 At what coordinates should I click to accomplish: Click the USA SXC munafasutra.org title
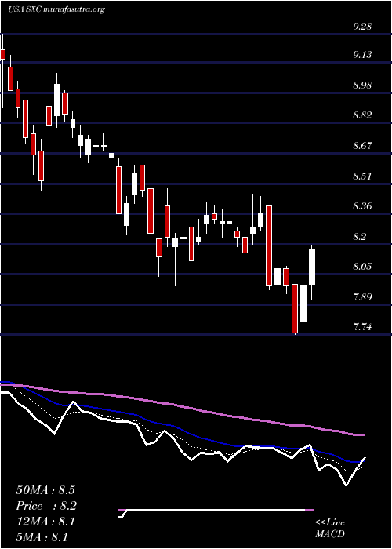pos(56,9)
